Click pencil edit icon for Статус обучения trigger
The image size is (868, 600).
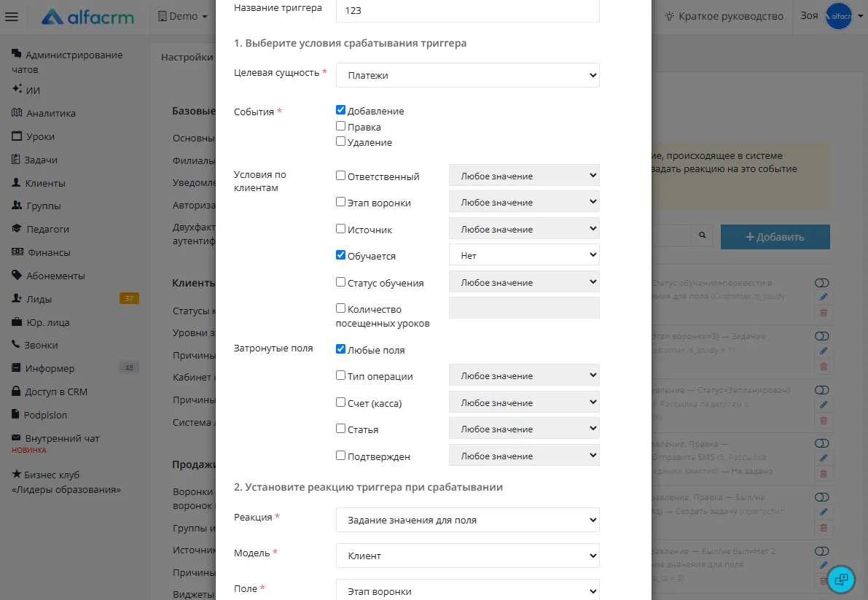tap(823, 297)
